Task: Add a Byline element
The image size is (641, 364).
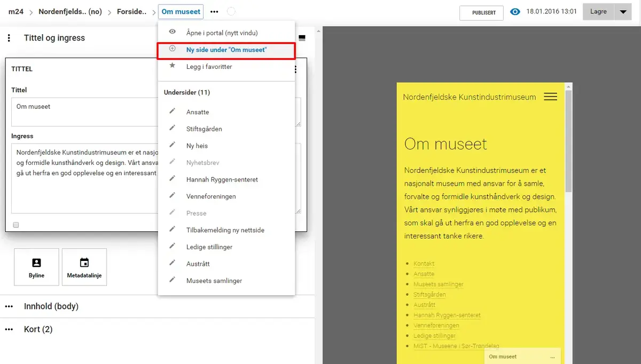Action: click(x=36, y=267)
